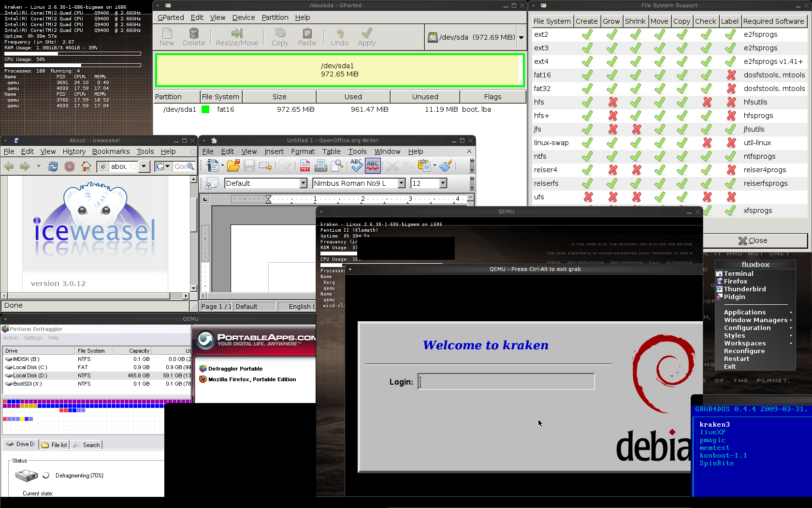The height and width of the screenshot is (508, 812).
Task: Open the Nimbus Roman No9 L font dropdown
Action: 401,183
